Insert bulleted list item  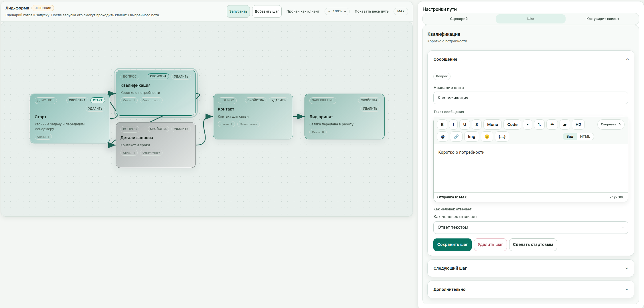[528, 125]
